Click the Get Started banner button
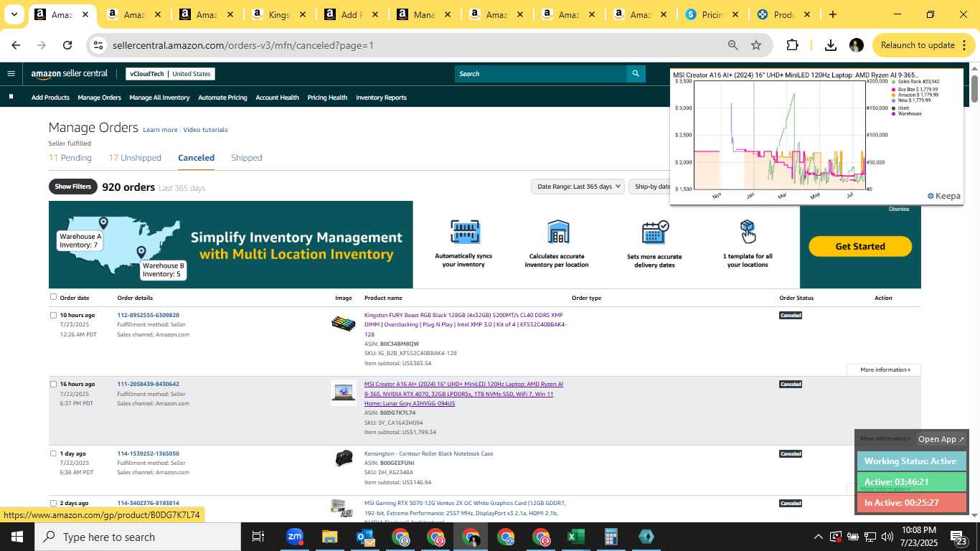The width and height of the screenshot is (980, 551). pyautogui.click(x=860, y=246)
